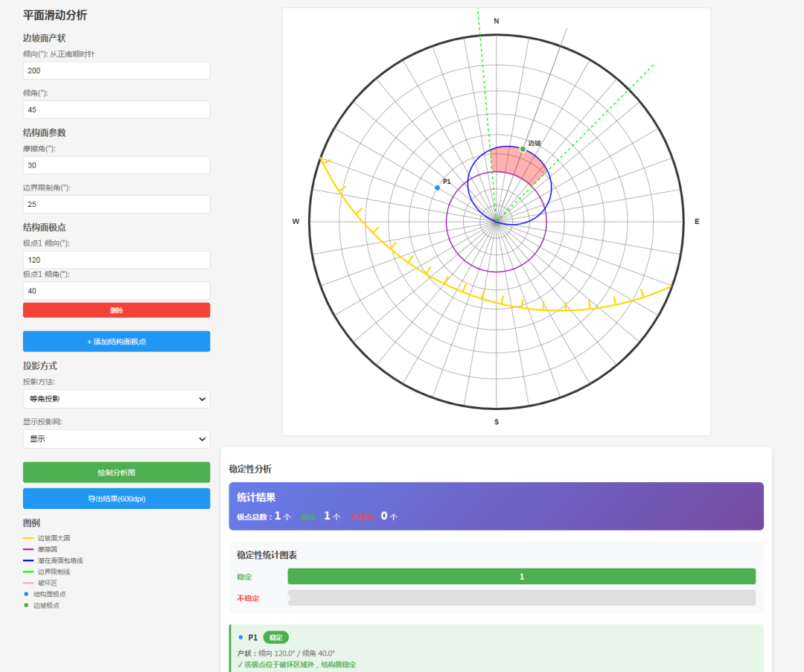This screenshot has width=804, height=672.
Task: Click the green slope pole dot on stereonet
Action: [523, 149]
